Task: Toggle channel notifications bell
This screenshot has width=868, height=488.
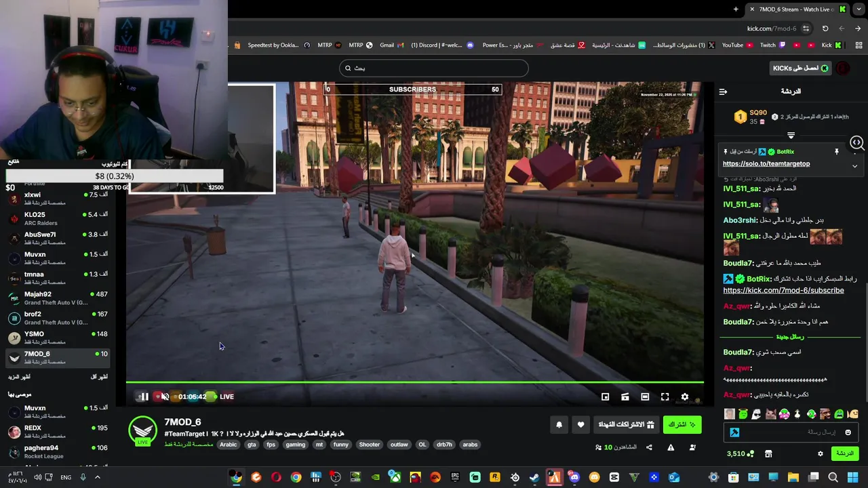Action: click(x=559, y=424)
